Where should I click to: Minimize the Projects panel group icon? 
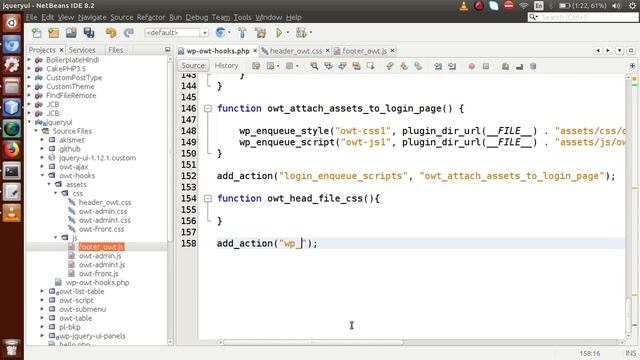point(167,49)
